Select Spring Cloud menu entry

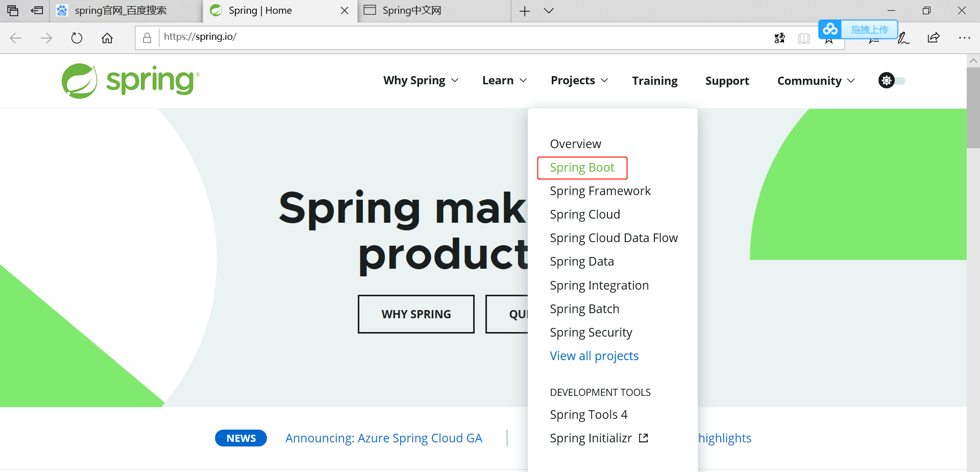click(585, 215)
